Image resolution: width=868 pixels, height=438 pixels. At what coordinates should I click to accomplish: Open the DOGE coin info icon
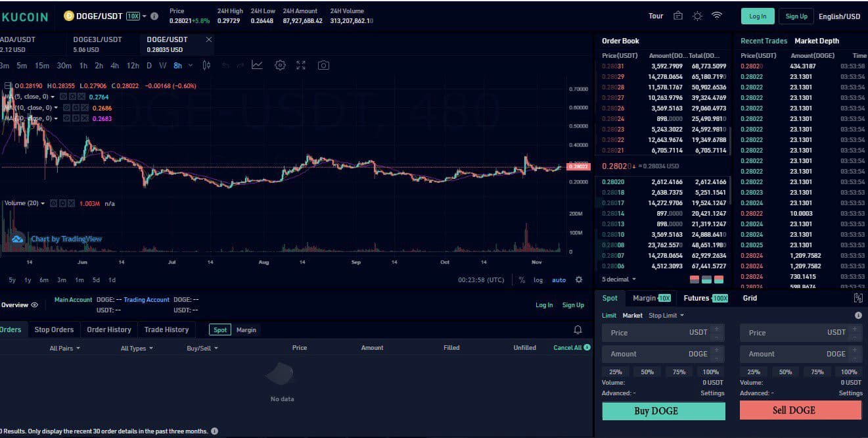154,16
